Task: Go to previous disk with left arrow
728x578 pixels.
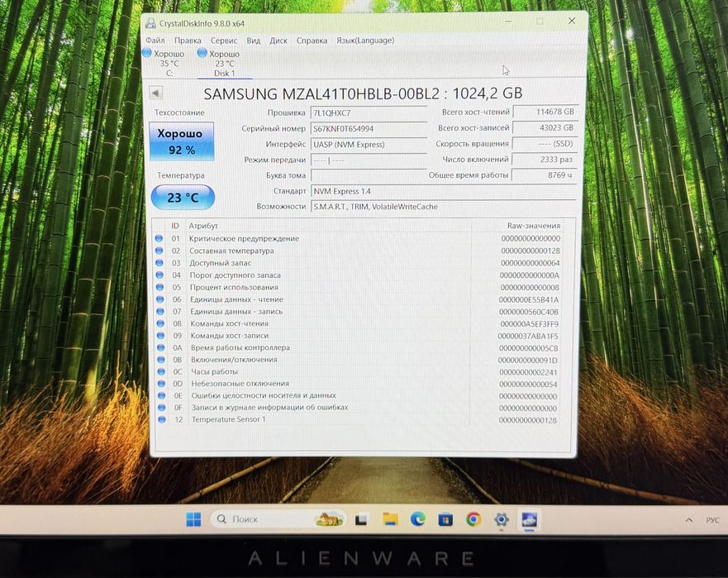Action: pos(155,93)
